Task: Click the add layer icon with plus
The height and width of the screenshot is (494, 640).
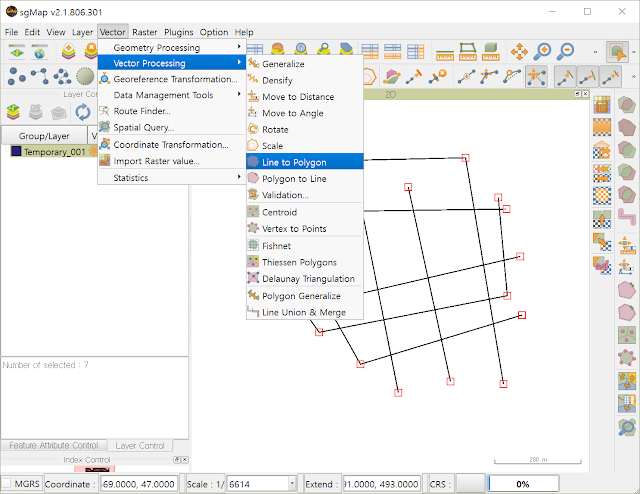Action: point(69,51)
